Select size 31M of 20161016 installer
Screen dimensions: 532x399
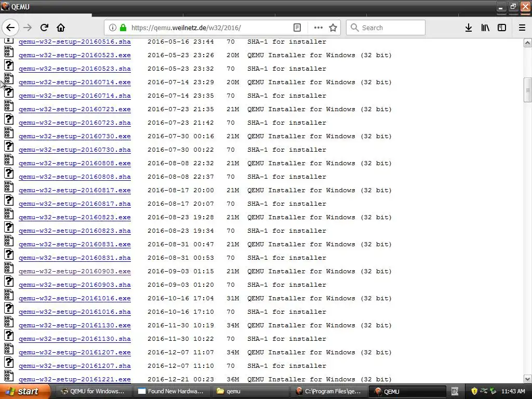tap(233, 298)
